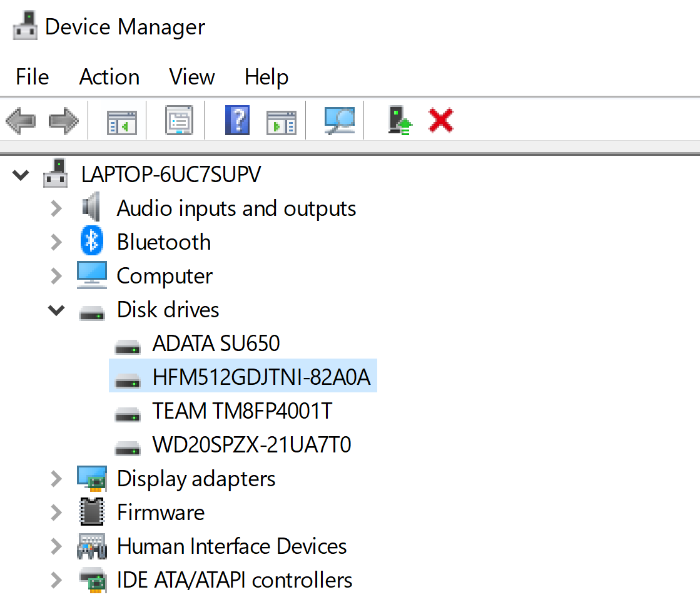Expand the Display adapters category
This screenshot has height=602, width=700.
pos(56,479)
